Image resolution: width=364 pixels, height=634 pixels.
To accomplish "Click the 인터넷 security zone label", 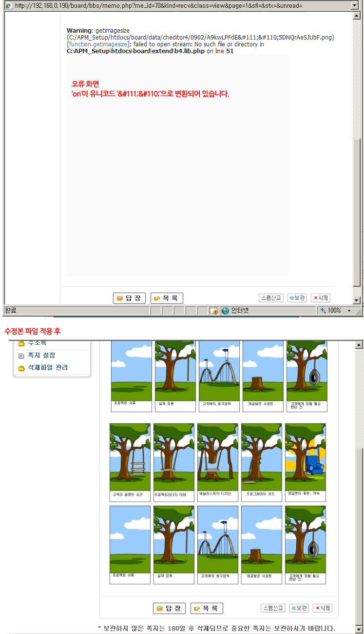I will [240, 311].
